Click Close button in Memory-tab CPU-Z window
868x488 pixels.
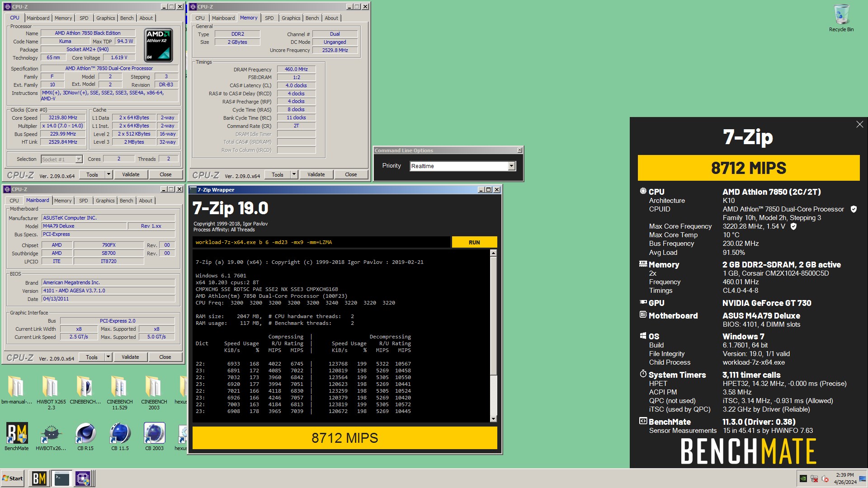point(351,174)
